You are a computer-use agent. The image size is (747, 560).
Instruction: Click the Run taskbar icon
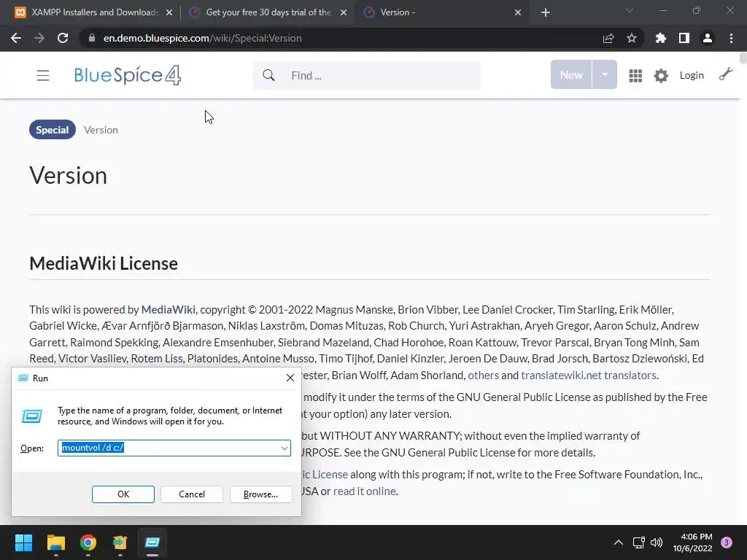[152, 542]
